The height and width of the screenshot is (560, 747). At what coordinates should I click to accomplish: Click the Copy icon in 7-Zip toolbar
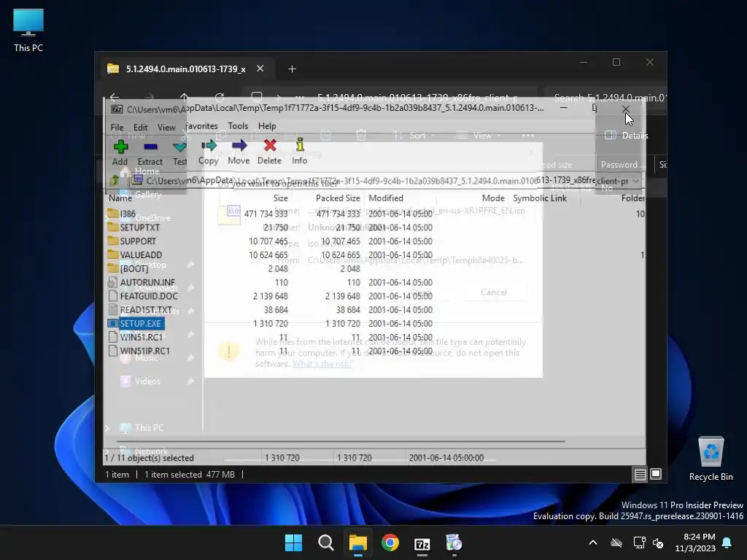click(x=209, y=145)
